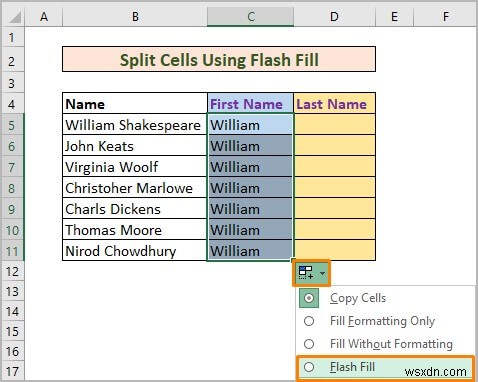Select row 16 header

[x=13, y=351]
